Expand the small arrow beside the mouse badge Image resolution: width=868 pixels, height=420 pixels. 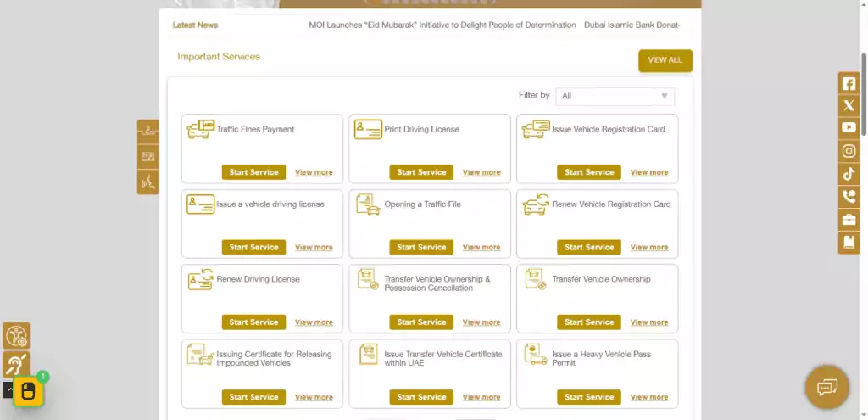(x=8, y=390)
